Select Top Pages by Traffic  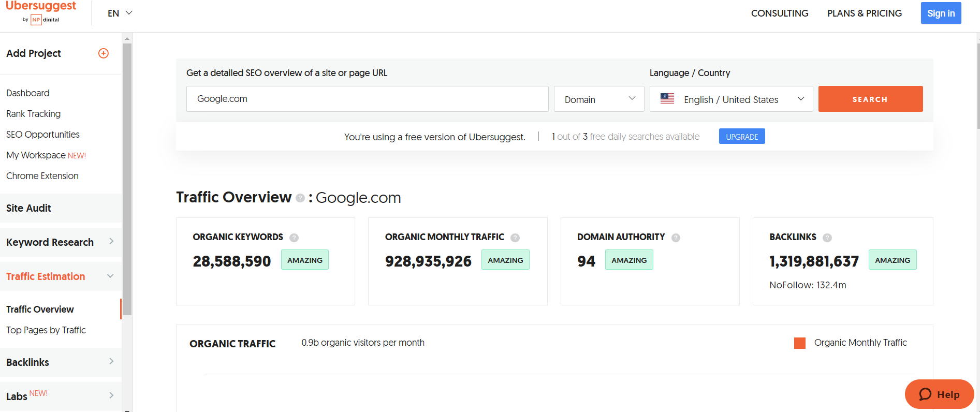coord(46,330)
